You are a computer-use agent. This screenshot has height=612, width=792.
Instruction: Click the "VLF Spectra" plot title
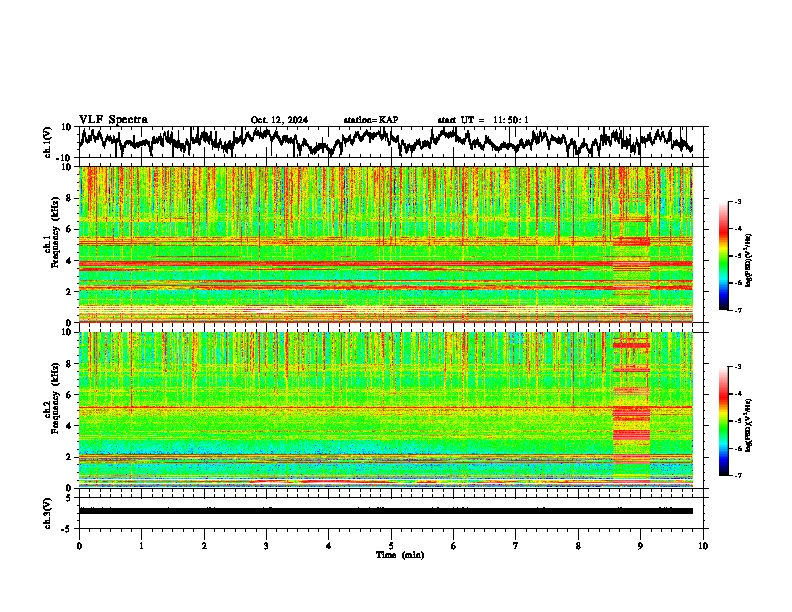coord(113,120)
